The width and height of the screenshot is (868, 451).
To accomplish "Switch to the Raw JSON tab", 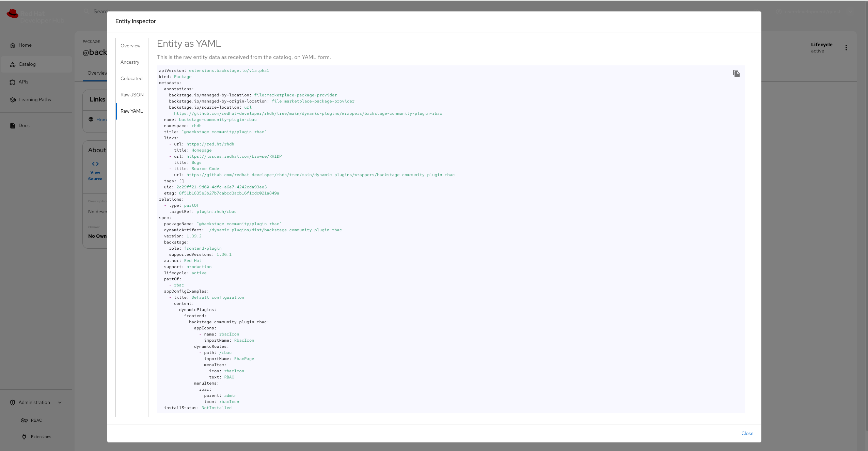I will pos(132,95).
